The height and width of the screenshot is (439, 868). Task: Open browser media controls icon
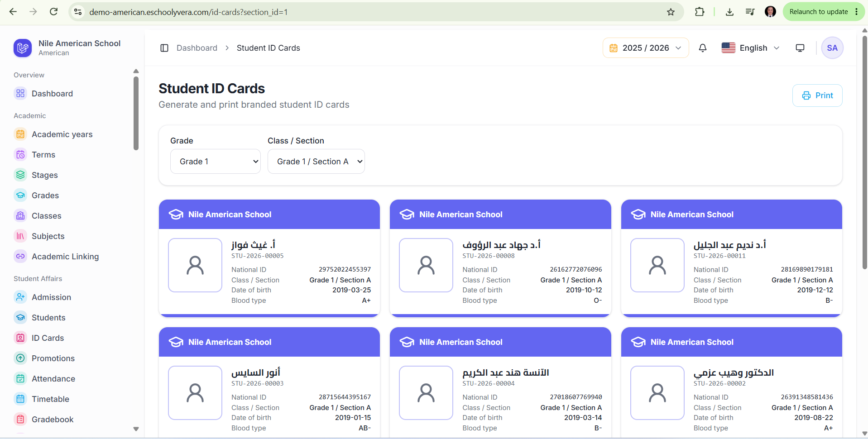point(750,12)
